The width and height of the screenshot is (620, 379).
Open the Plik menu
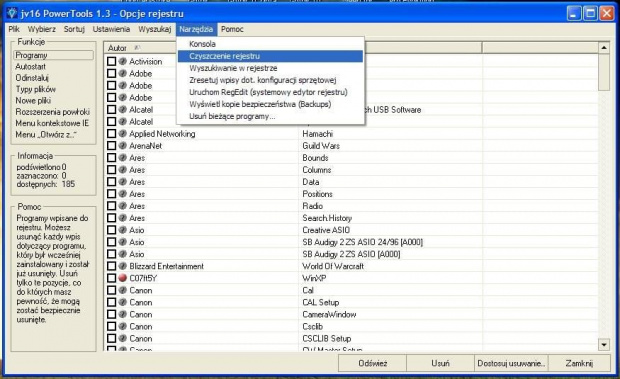14,29
